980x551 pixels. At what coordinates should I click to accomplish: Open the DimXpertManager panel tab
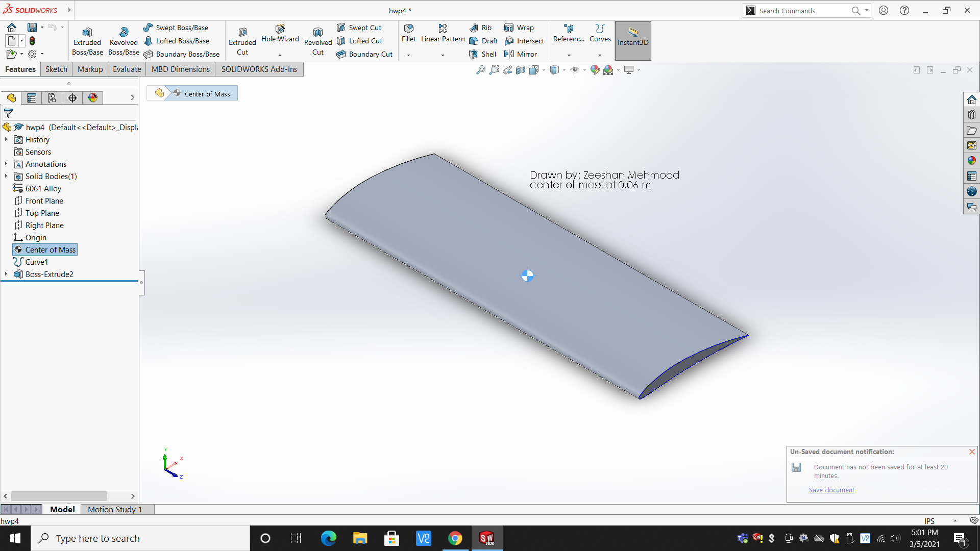pyautogui.click(x=72, y=98)
